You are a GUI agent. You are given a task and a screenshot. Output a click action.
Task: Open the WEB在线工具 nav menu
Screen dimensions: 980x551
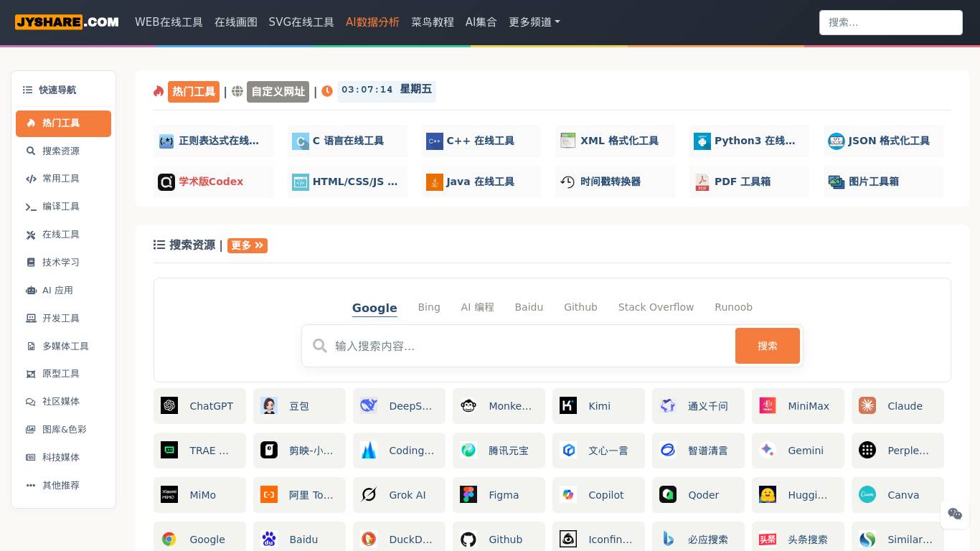[169, 22]
